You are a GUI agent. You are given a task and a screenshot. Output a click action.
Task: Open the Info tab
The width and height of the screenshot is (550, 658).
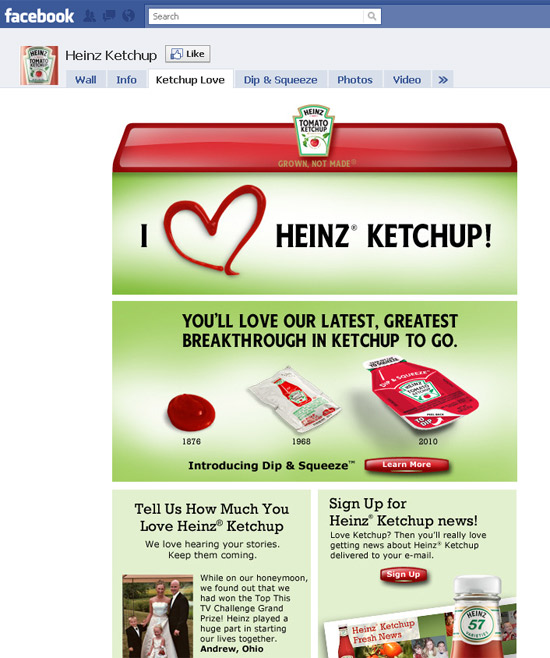[x=126, y=79]
